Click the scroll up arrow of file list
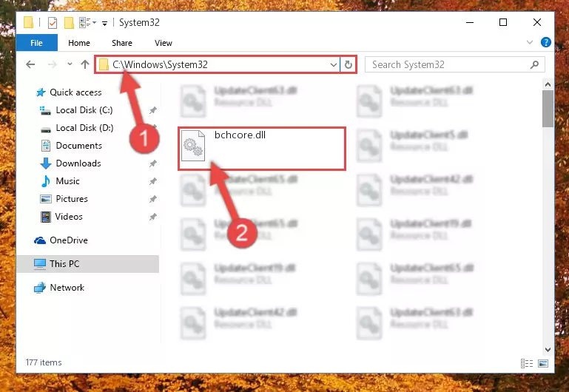 coord(548,84)
